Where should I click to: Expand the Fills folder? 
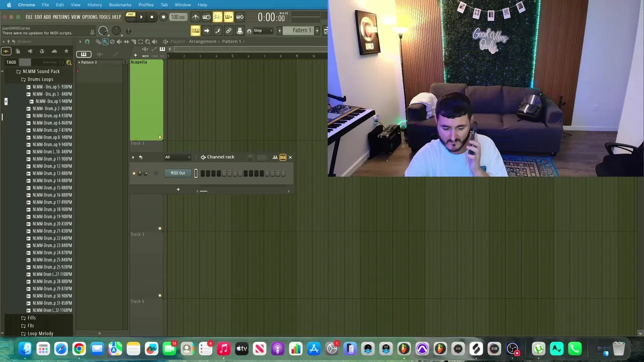32,318
